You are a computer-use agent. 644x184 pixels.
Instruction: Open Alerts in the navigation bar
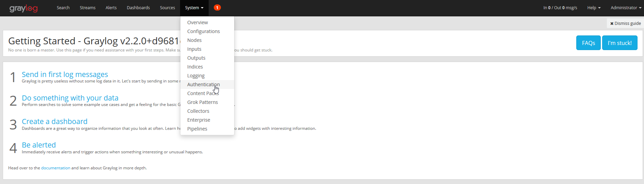[x=111, y=7]
